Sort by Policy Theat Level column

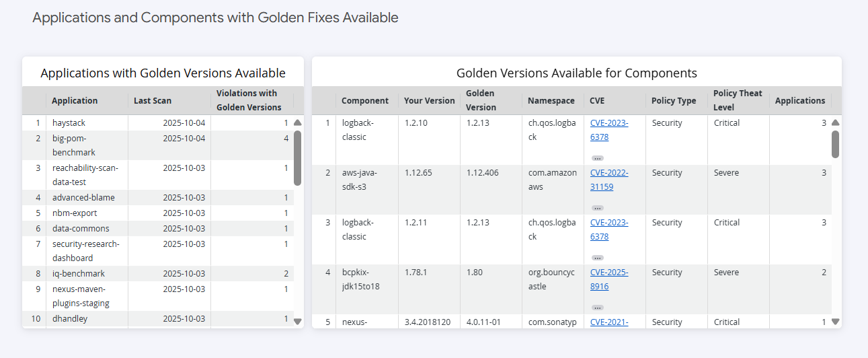[738, 100]
